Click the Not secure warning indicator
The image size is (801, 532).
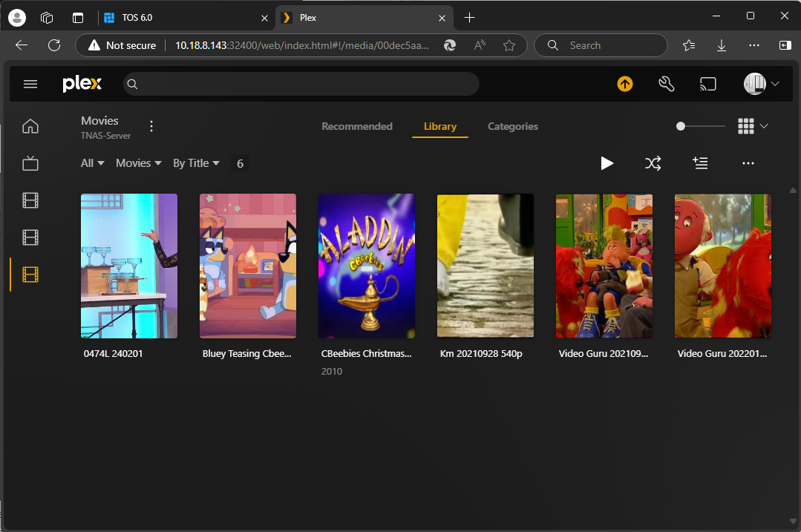click(x=122, y=45)
